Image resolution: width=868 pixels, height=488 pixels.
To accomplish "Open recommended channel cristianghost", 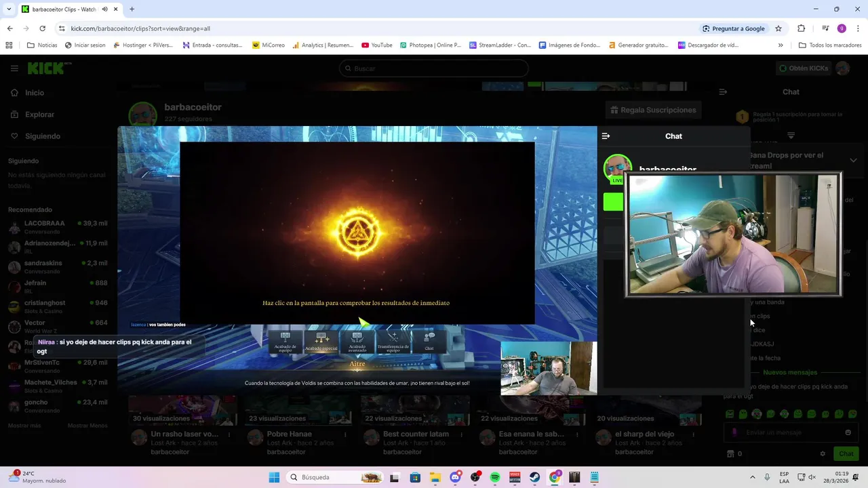I will (58, 306).
